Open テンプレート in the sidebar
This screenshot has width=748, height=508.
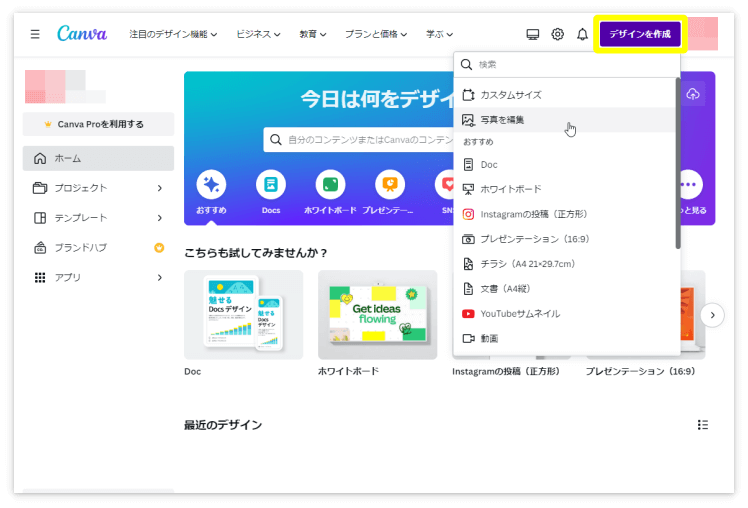pyautogui.click(x=98, y=218)
